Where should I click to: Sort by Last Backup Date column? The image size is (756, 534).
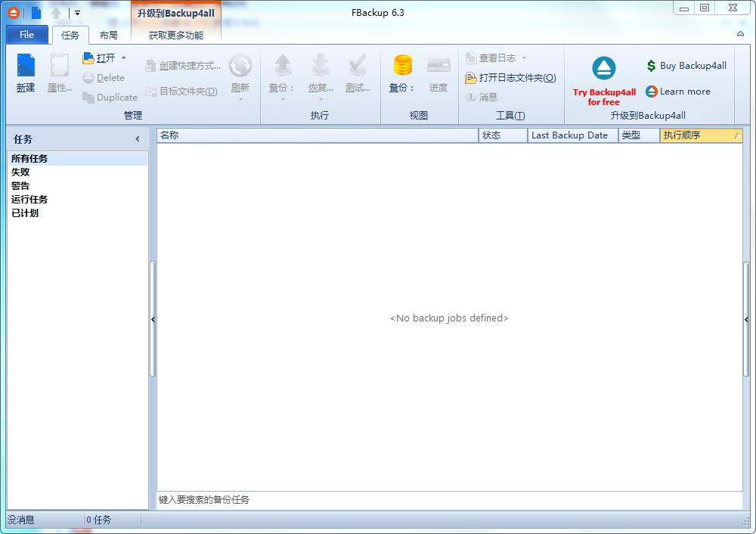(573, 135)
